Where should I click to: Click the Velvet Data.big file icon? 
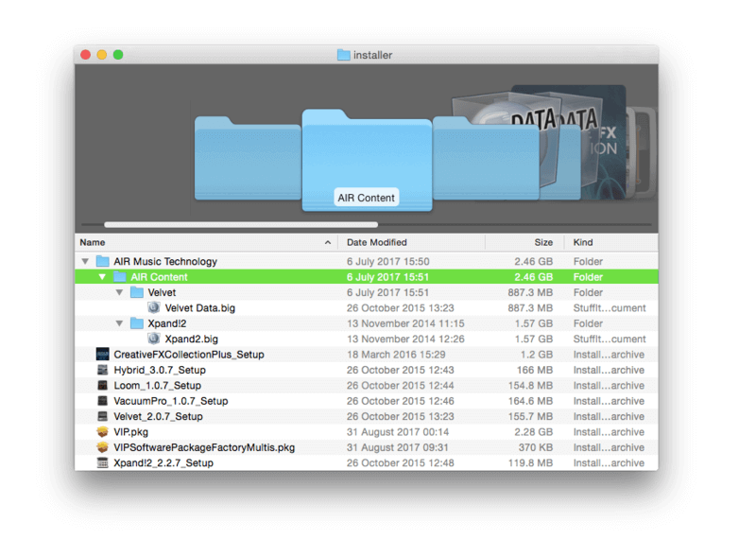(154, 307)
